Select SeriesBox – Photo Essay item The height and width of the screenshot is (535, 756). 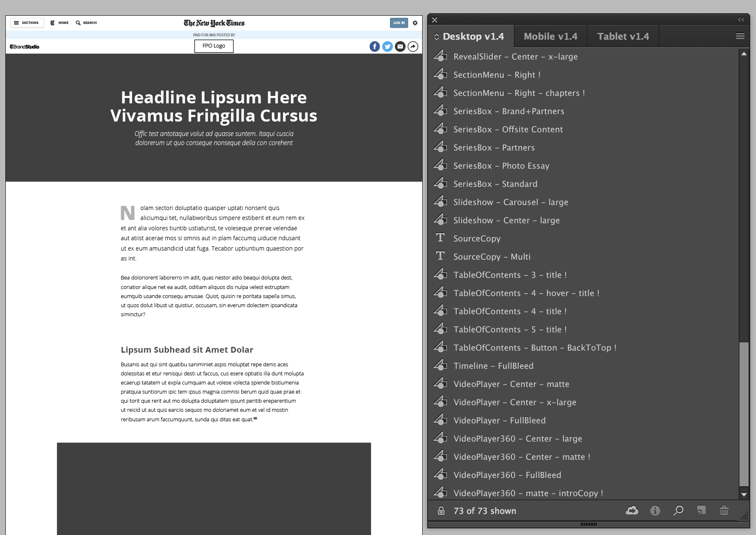click(x=582, y=166)
